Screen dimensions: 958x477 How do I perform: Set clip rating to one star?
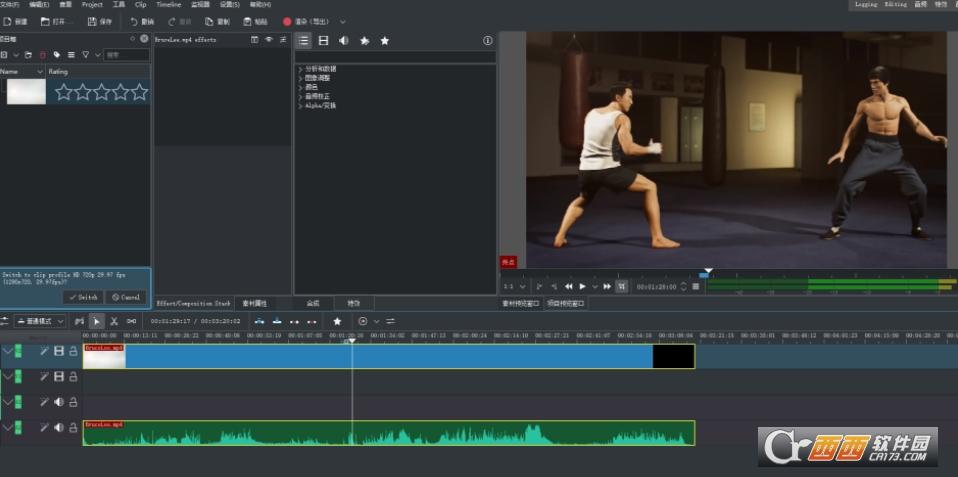pos(64,92)
